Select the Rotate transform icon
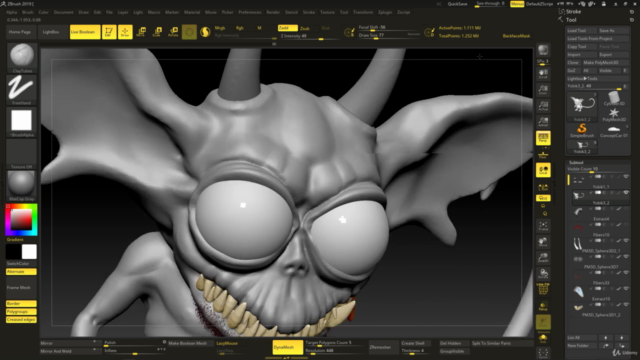The height and width of the screenshot is (360, 640). coord(173,32)
